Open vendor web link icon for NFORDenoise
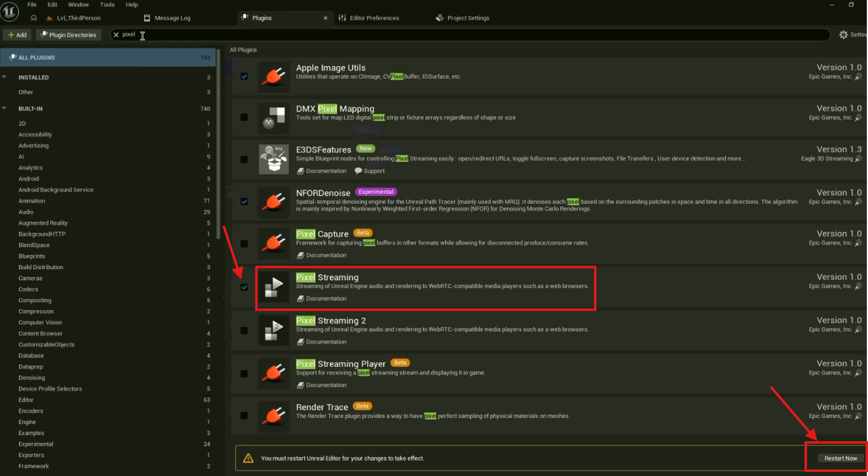The height and width of the screenshot is (476, 868). click(x=858, y=202)
